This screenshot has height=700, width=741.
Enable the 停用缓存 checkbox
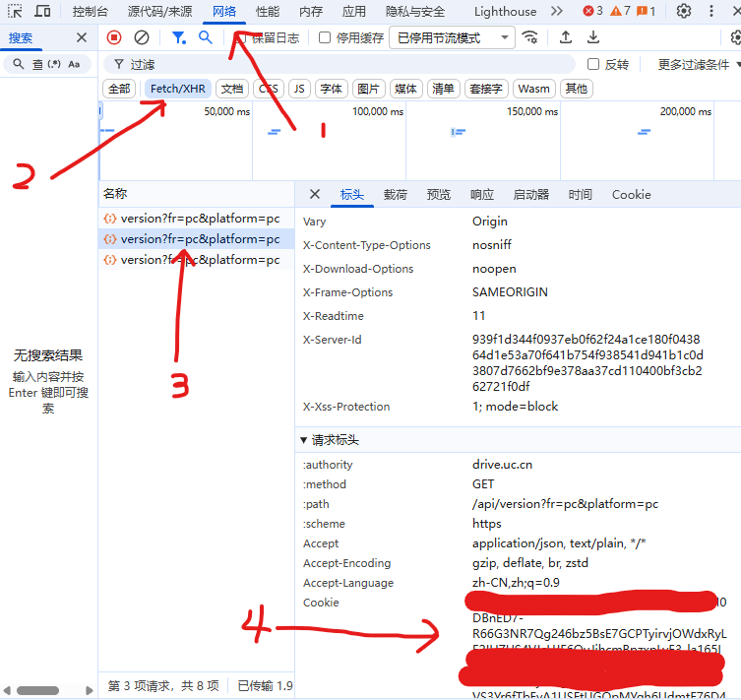point(325,37)
